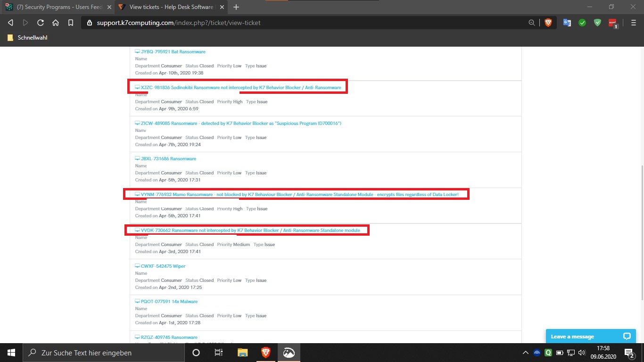Screen dimensions: 644x362
Task: Bookmark this page with the bookmark icon
Action: click(71, 23)
